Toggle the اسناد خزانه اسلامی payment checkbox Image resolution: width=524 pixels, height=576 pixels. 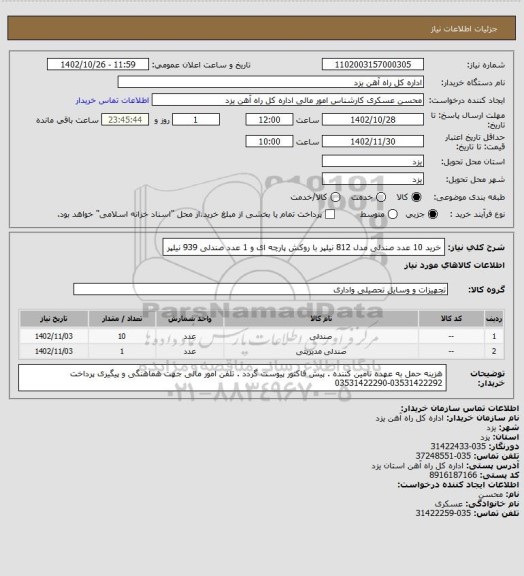tap(330, 214)
